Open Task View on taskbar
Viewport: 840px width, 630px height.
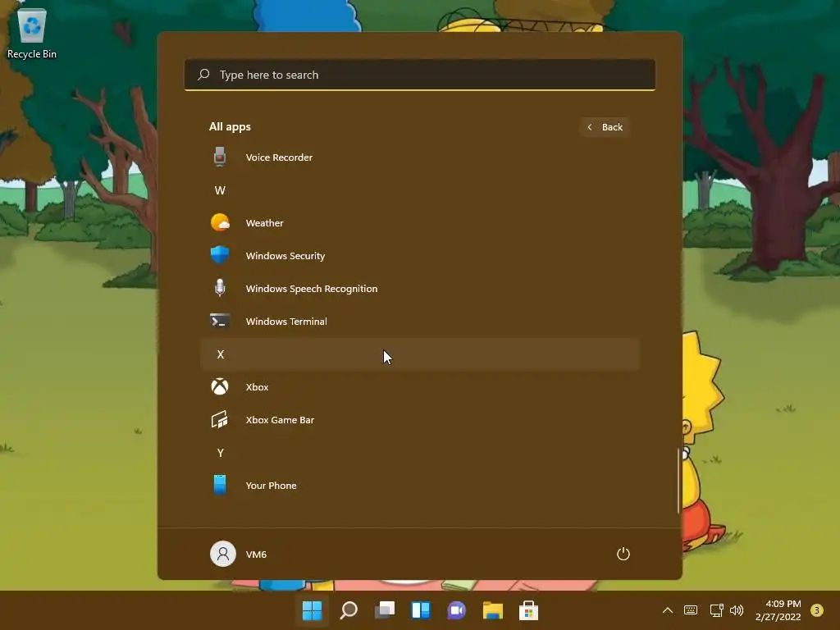point(385,609)
